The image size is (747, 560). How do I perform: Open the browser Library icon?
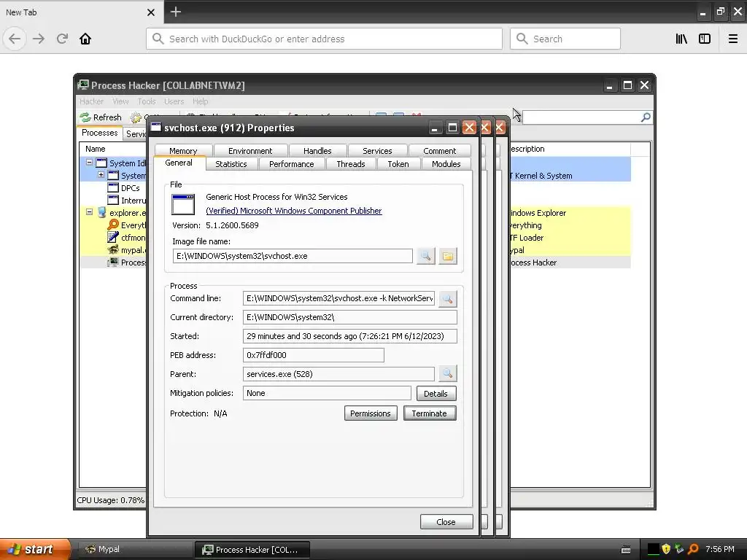[681, 39]
